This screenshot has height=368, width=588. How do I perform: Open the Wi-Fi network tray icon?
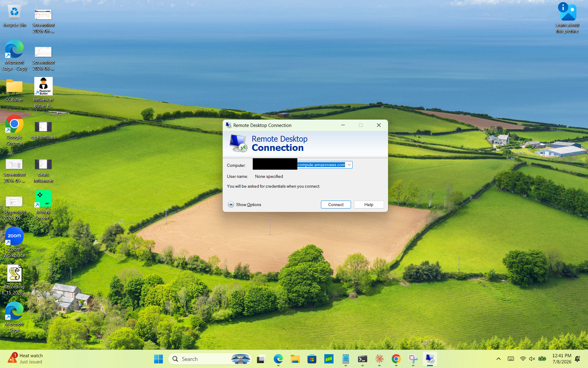(x=523, y=359)
